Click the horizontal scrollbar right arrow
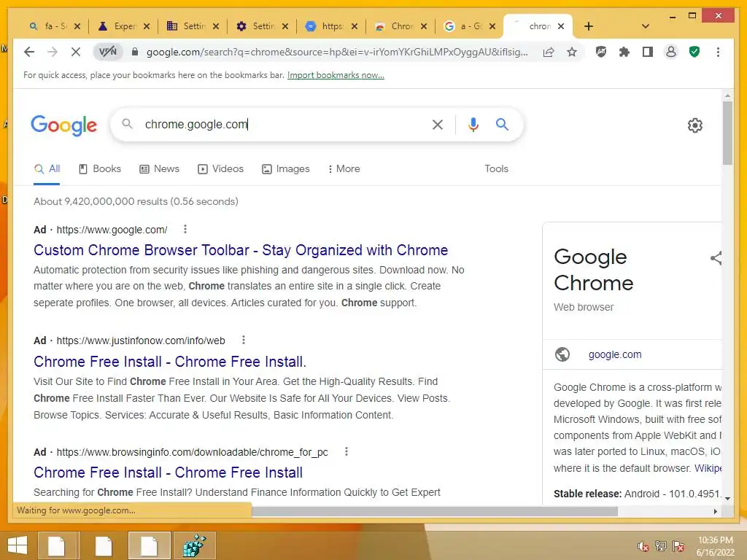747x560 pixels. pyautogui.click(x=715, y=511)
